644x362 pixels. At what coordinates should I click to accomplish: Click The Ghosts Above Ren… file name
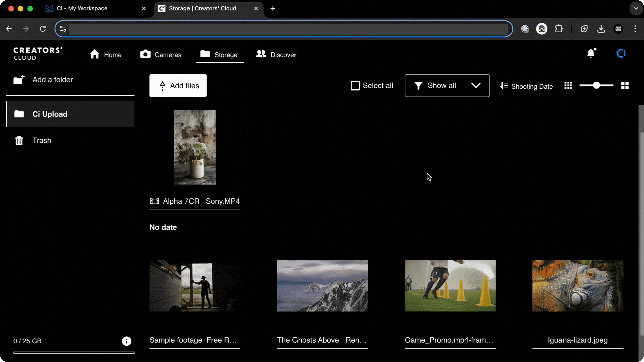click(x=322, y=340)
